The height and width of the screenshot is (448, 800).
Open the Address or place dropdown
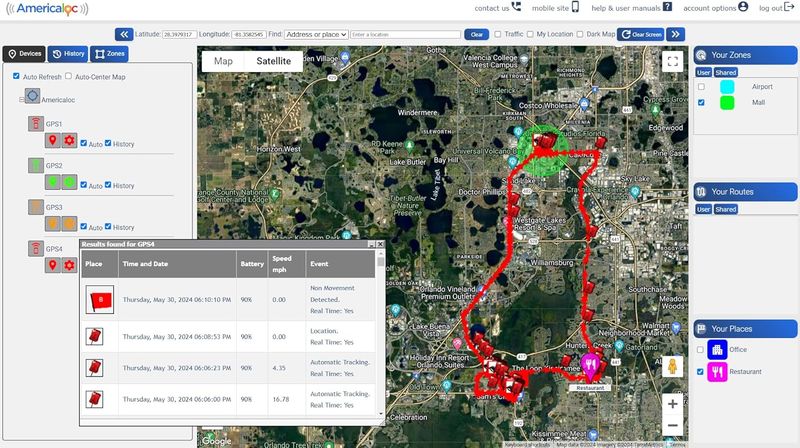click(x=316, y=34)
